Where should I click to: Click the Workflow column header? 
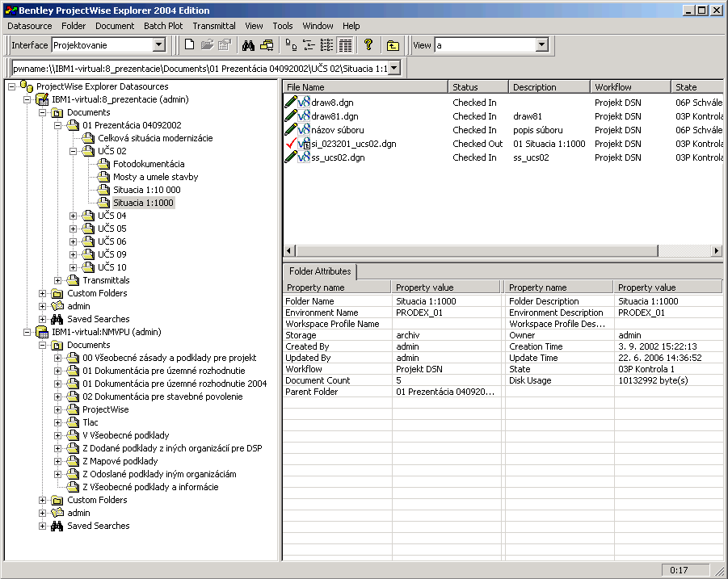tap(629, 86)
